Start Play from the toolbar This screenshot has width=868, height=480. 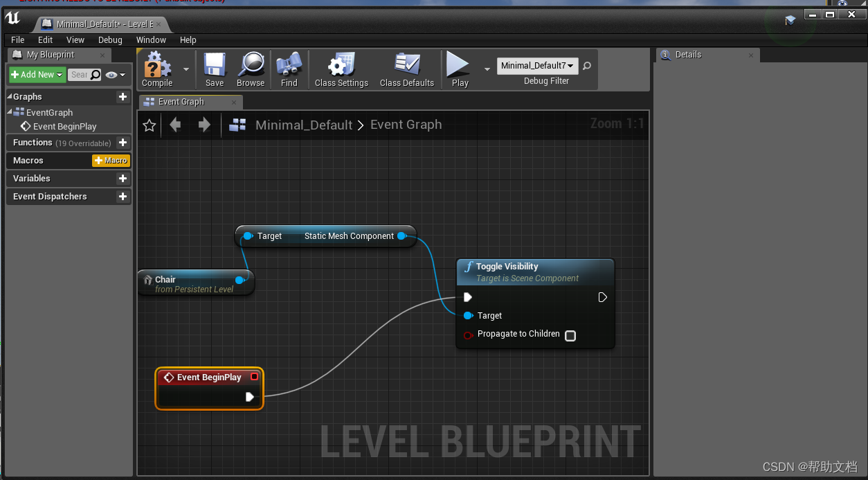tap(460, 69)
